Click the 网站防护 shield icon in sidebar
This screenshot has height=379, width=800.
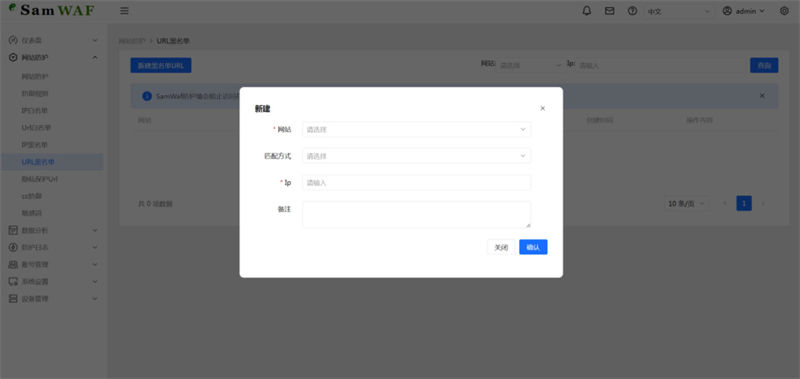pos(13,58)
